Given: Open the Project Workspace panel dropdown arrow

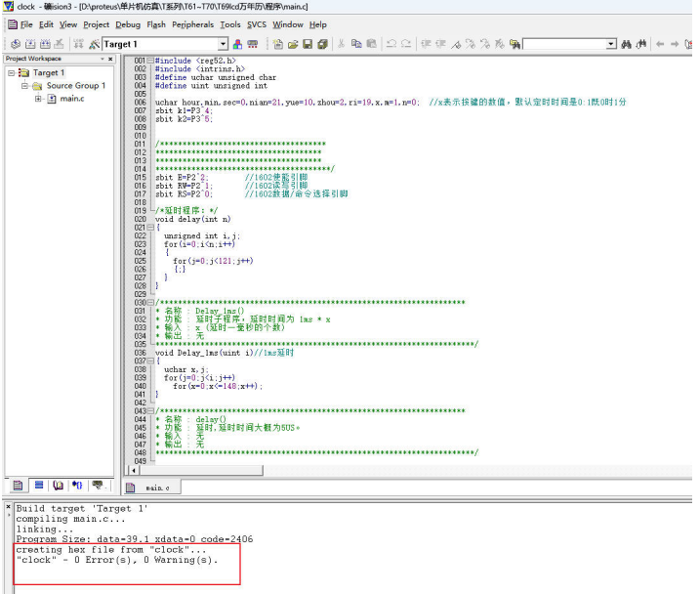Looking at the screenshot, I should [103, 59].
